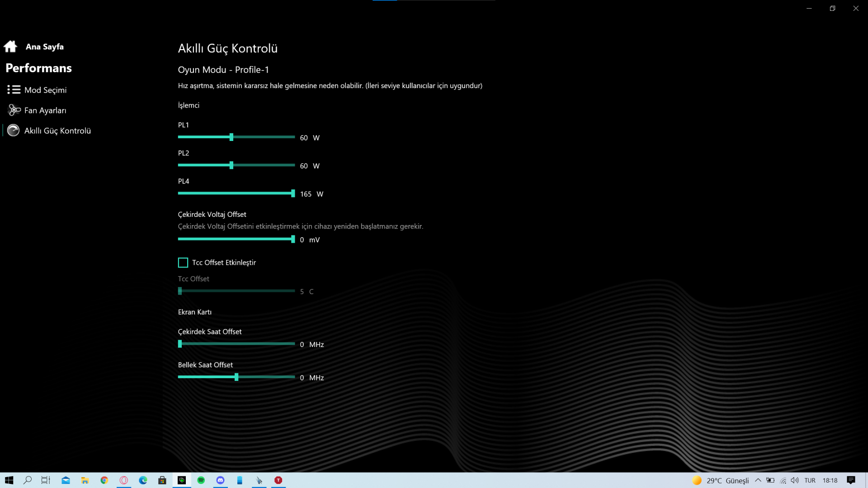Open the notification center icon
This screenshot has height=488, width=868.
point(851,480)
